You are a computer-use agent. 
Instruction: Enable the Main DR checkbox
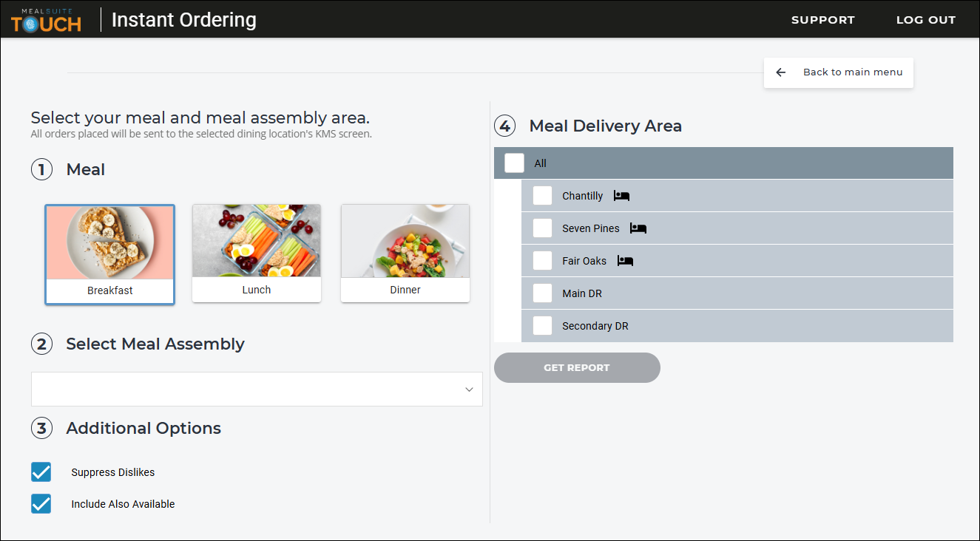(542, 293)
